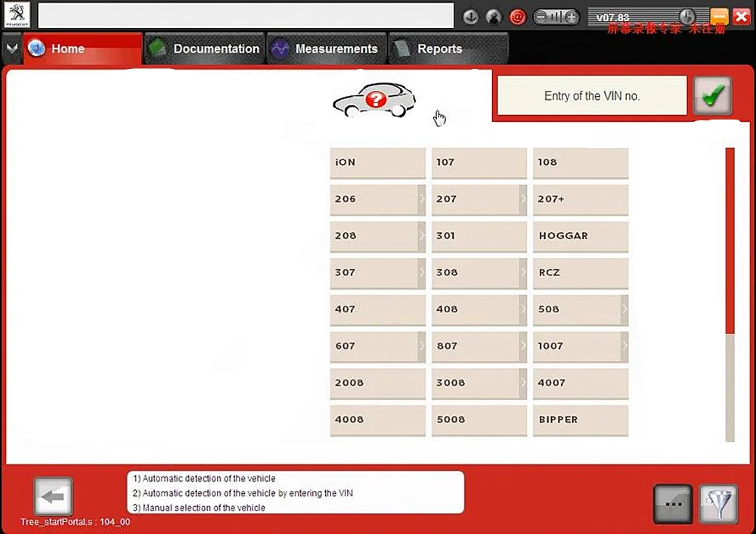Click the red @ icon
756x534 pixels.
517,17
